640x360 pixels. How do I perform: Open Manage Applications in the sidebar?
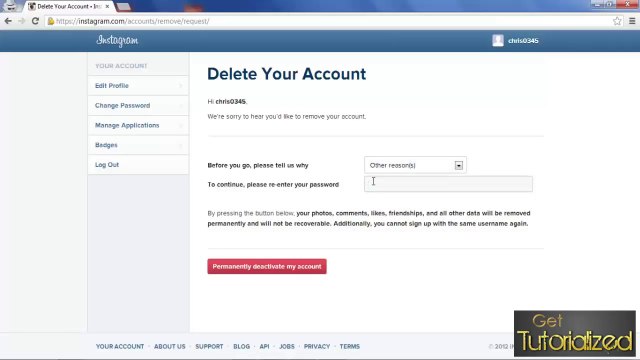tap(138, 125)
